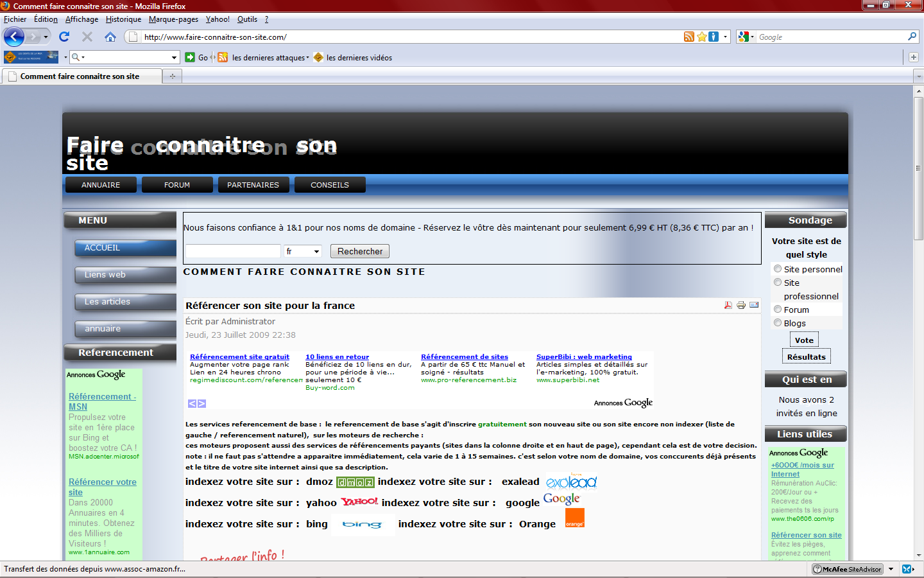The image size is (924, 578).
Task: Click the email icon for the article
Action: [754, 305]
